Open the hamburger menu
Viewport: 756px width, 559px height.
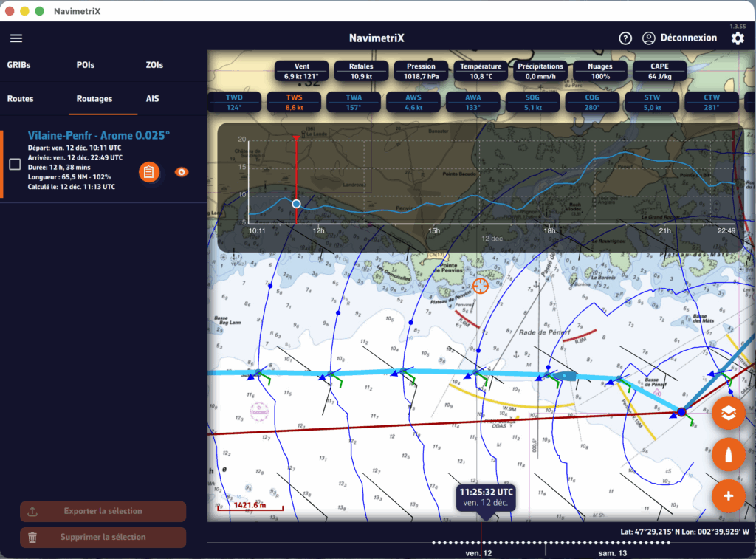(16, 38)
